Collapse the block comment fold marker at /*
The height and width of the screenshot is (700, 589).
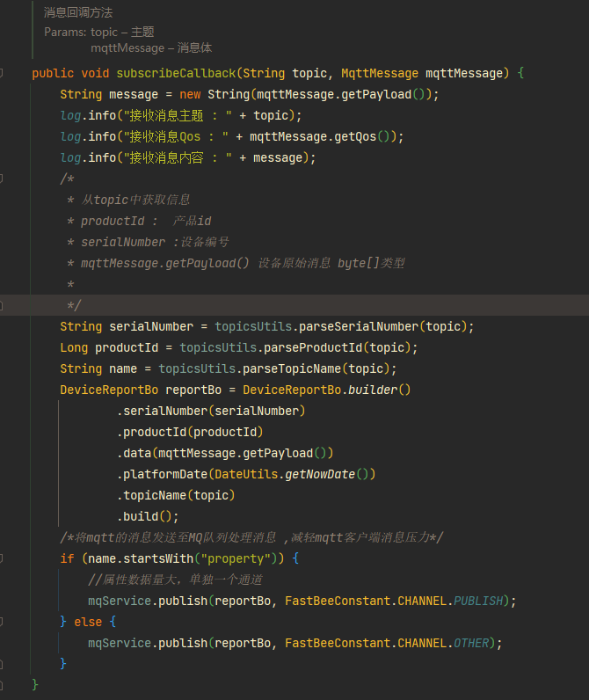pos(2,179)
